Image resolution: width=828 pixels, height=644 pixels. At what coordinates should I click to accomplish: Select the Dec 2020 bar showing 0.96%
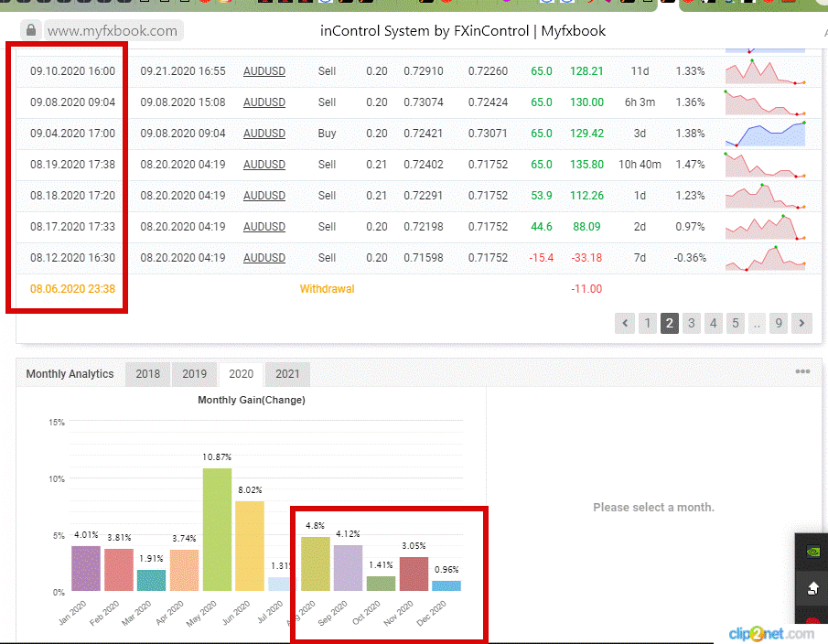coord(446,586)
